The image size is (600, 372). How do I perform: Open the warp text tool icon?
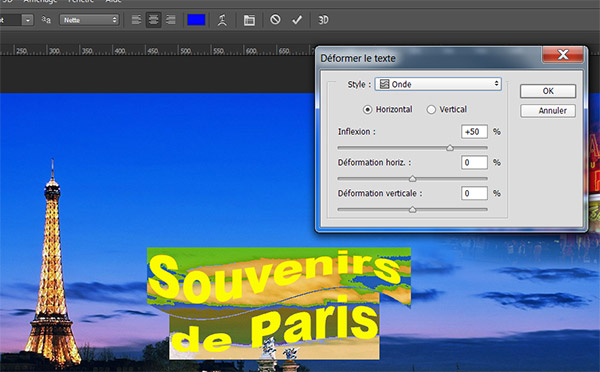[222, 20]
